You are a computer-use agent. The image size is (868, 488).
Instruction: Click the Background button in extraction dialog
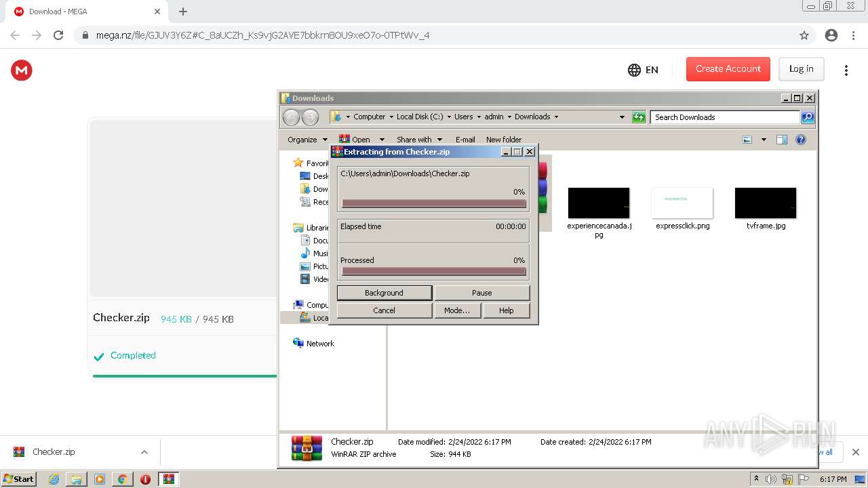click(x=384, y=293)
